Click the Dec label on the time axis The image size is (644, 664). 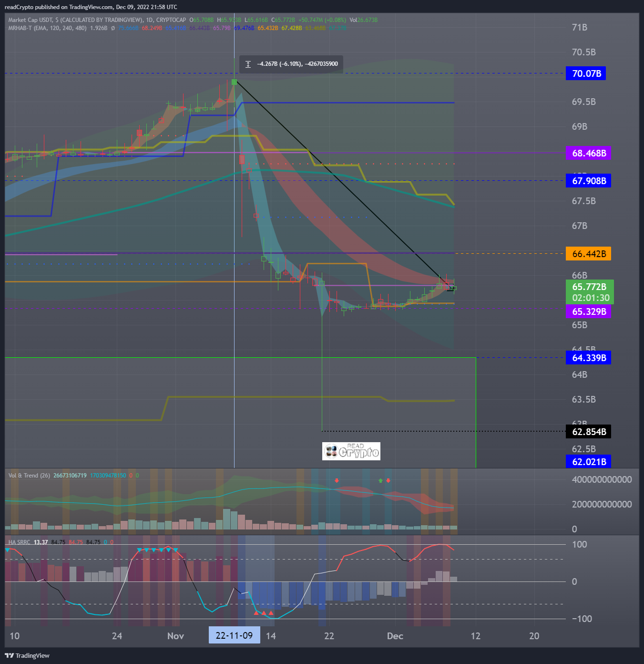click(395, 636)
